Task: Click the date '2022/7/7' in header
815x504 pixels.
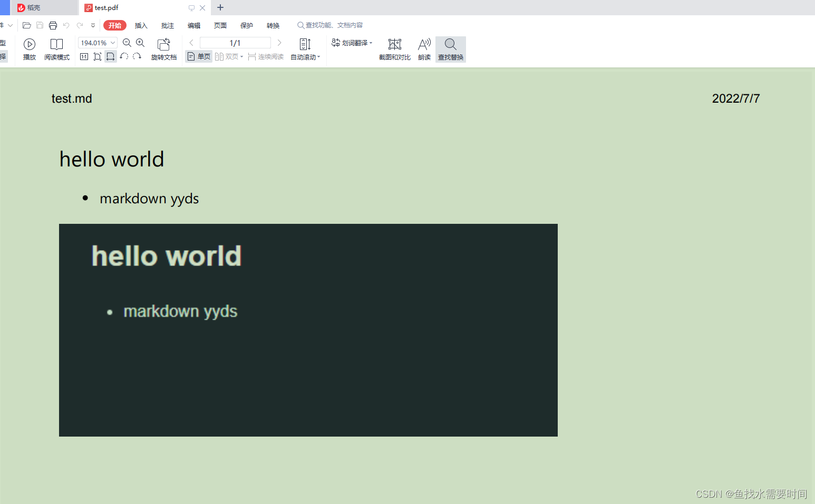Action: tap(736, 98)
